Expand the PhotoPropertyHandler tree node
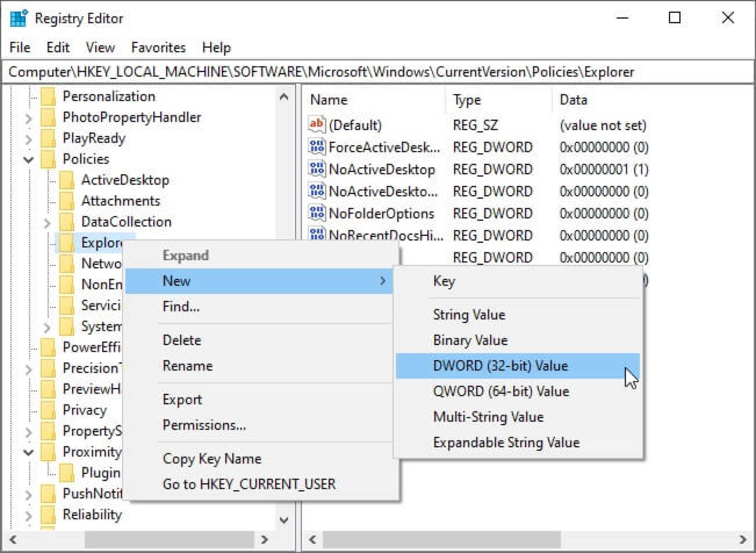The width and height of the screenshot is (756, 553). (28, 118)
